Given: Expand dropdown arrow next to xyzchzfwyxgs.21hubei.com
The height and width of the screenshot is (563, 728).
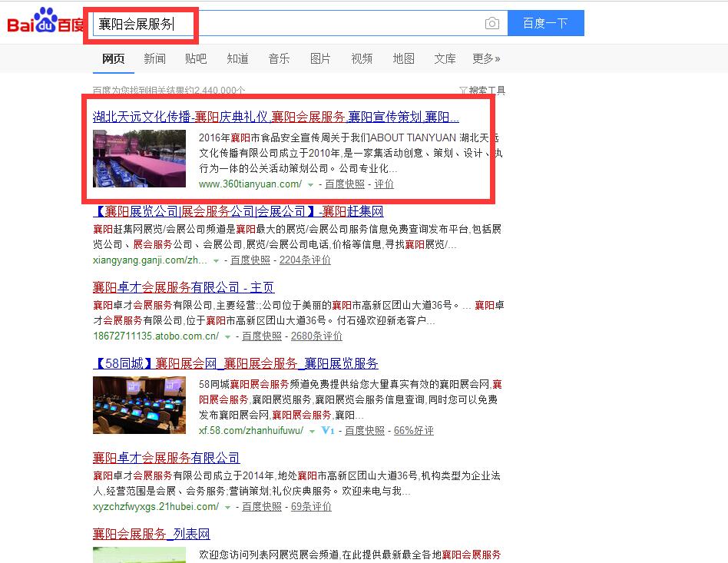Looking at the screenshot, I should coord(227,507).
